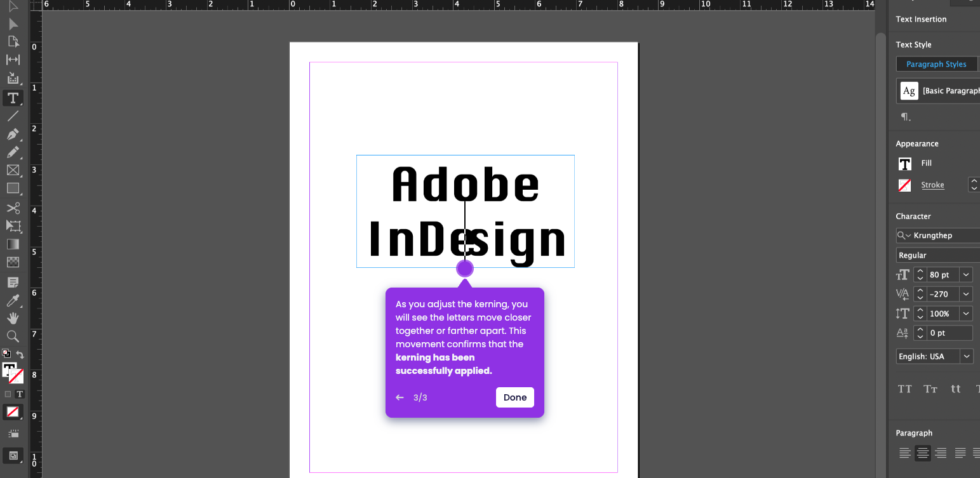Open kerning value dropdown
980x478 pixels.
point(966,294)
